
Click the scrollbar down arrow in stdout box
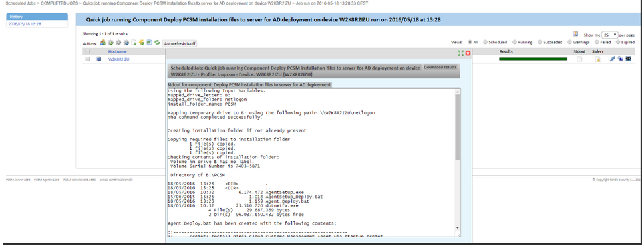[x=458, y=228]
